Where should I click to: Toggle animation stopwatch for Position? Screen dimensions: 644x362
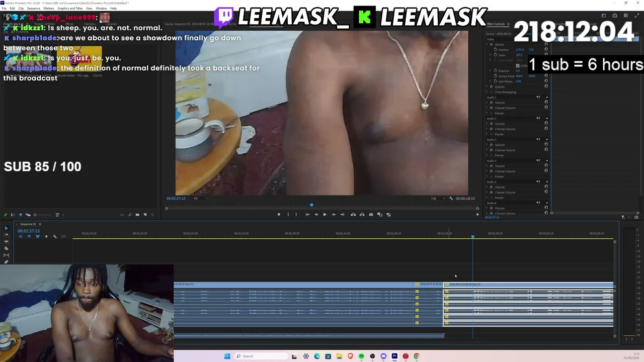[496, 50]
